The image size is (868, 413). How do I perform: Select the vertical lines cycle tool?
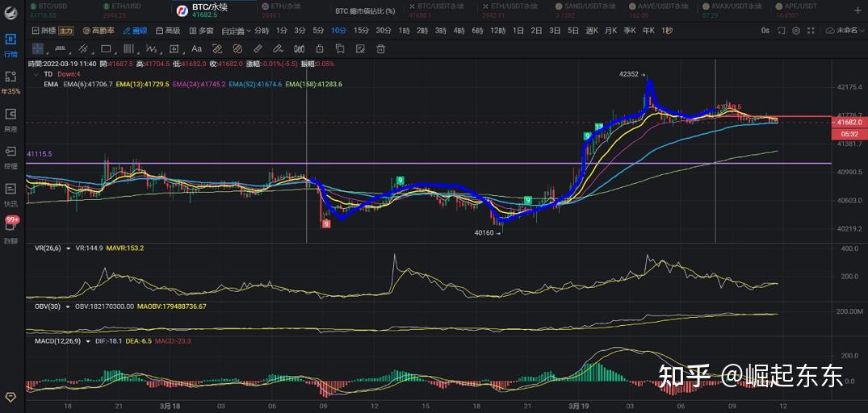pos(128,48)
